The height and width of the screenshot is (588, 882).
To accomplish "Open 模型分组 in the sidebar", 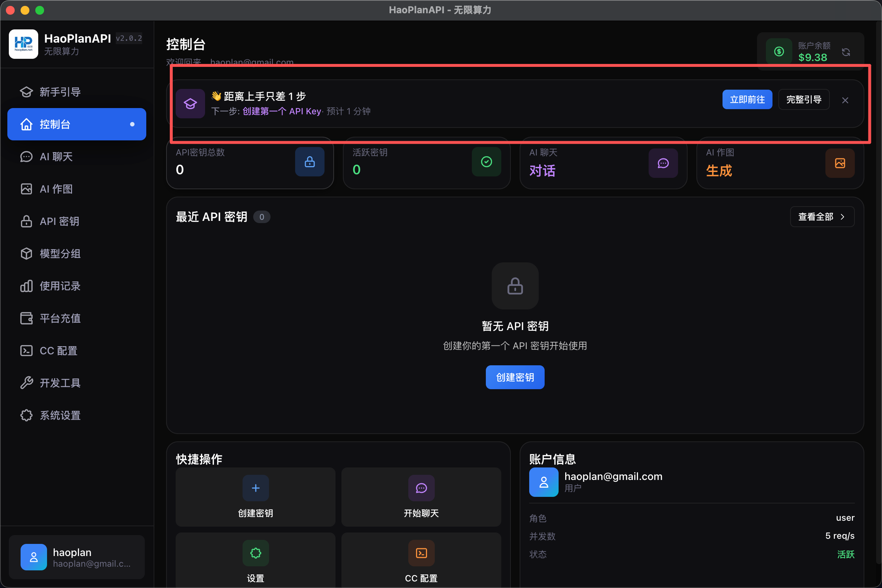I will (76, 254).
